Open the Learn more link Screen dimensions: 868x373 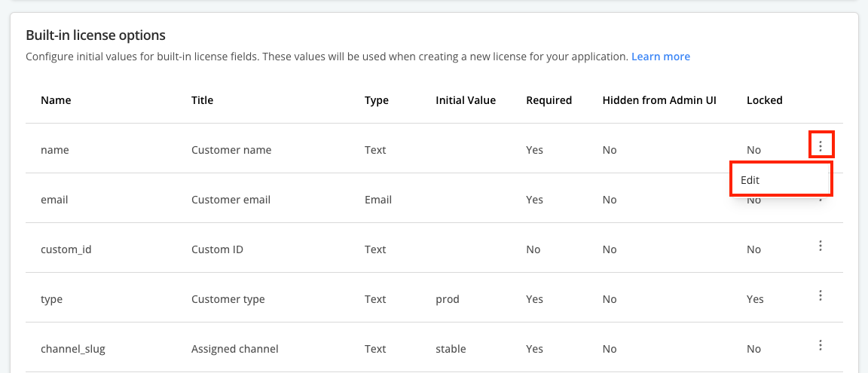(x=660, y=57)
